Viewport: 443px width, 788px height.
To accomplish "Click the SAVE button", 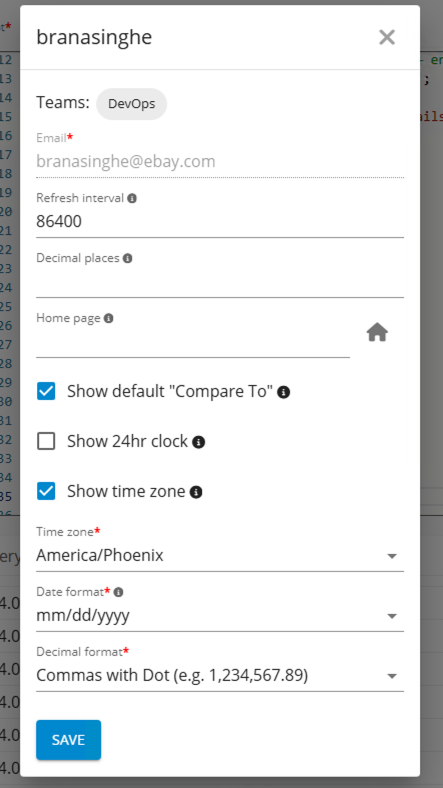I will [x=68, y=740].
